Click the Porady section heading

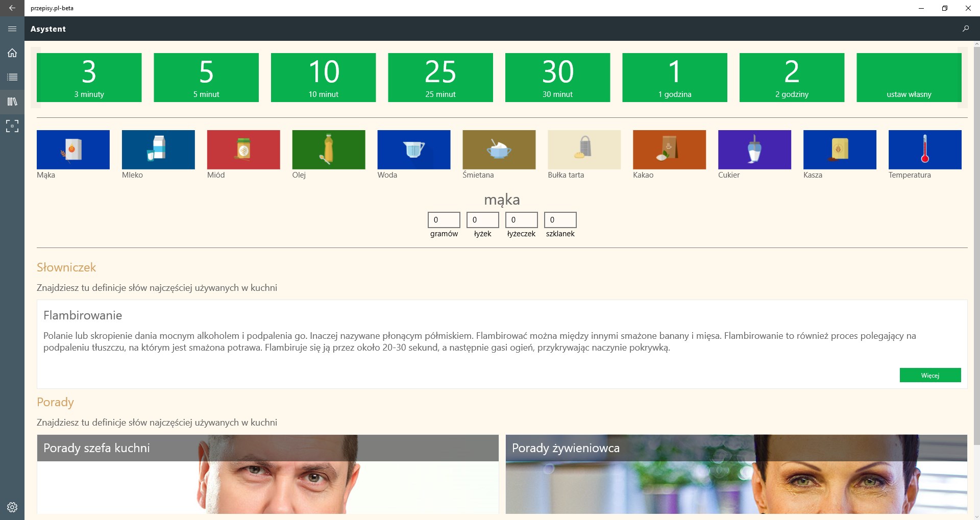[55, 402]
